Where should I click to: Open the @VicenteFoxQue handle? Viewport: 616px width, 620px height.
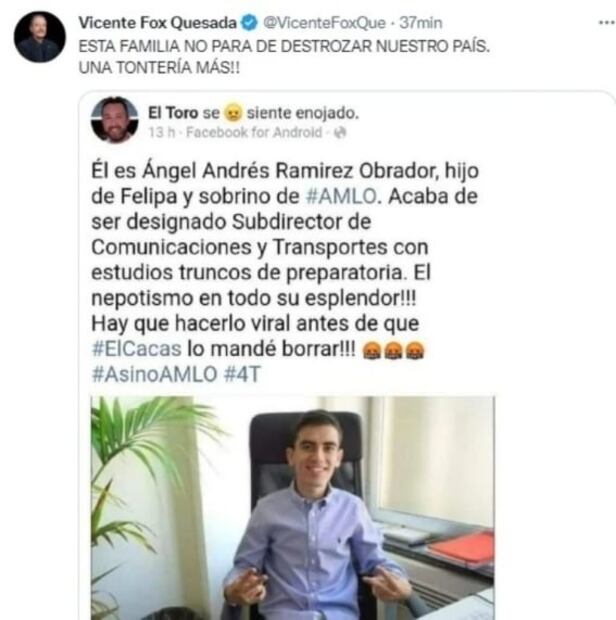[324, 23]
